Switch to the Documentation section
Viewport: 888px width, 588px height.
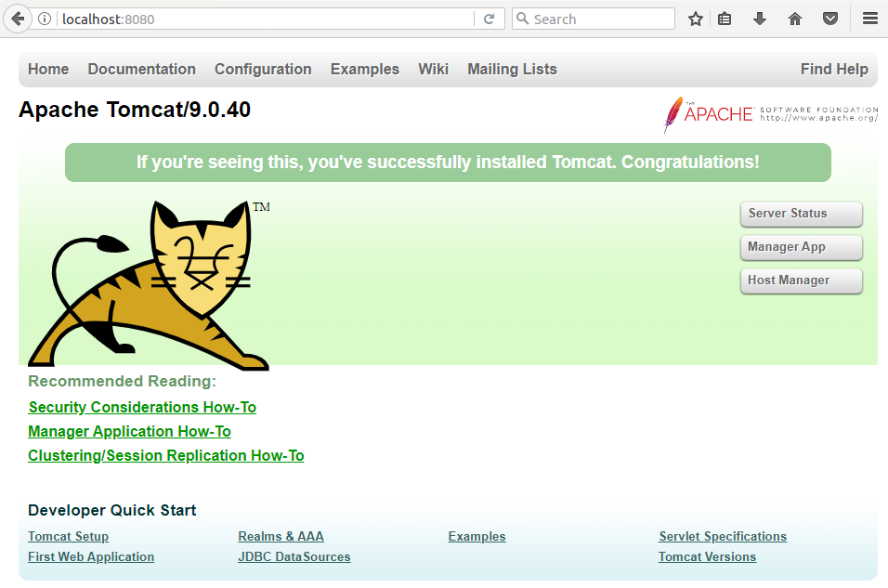(x=141, y=69)
